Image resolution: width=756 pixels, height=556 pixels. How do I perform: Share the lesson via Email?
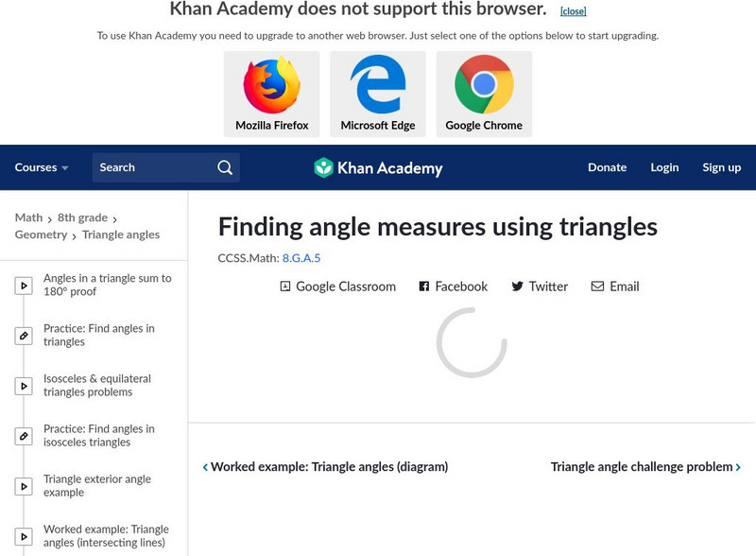615,287
